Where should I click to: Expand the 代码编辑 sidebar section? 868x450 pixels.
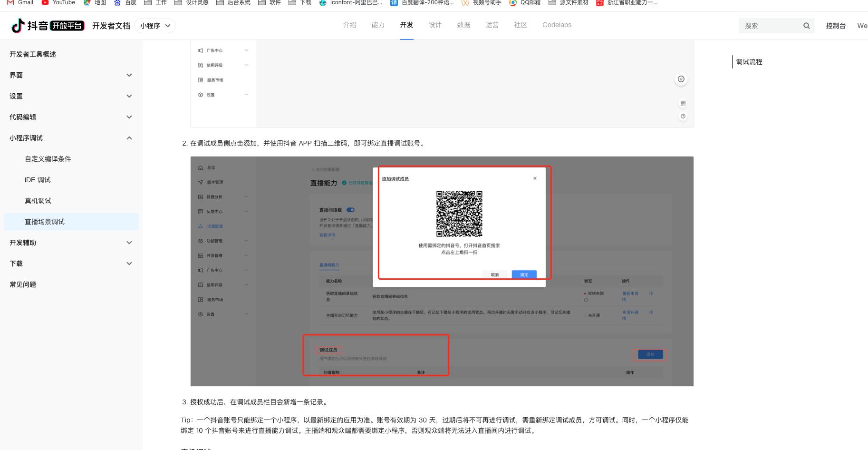pyautogui.click(x=129, y=117)
